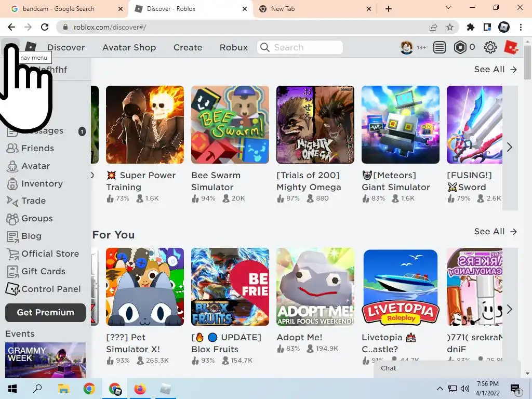Switch to the New Tab browser tab

coord(283,9)
